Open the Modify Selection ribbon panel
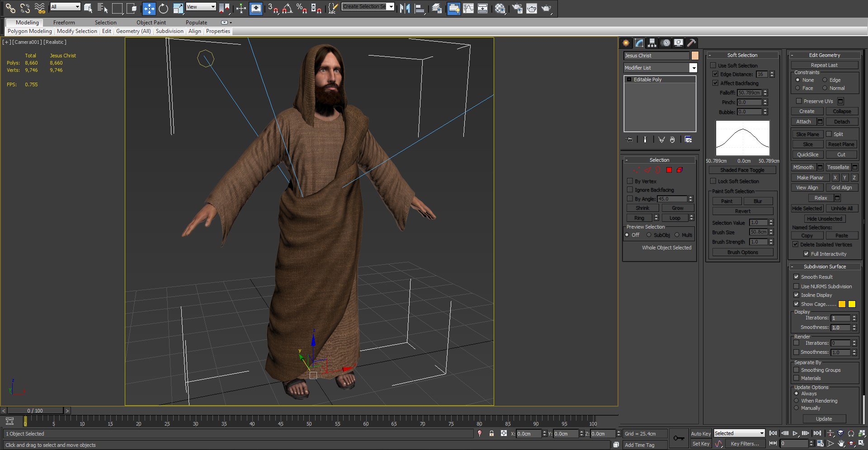The width and height of the screenshot is (868, 450). [x=77, y=31]
